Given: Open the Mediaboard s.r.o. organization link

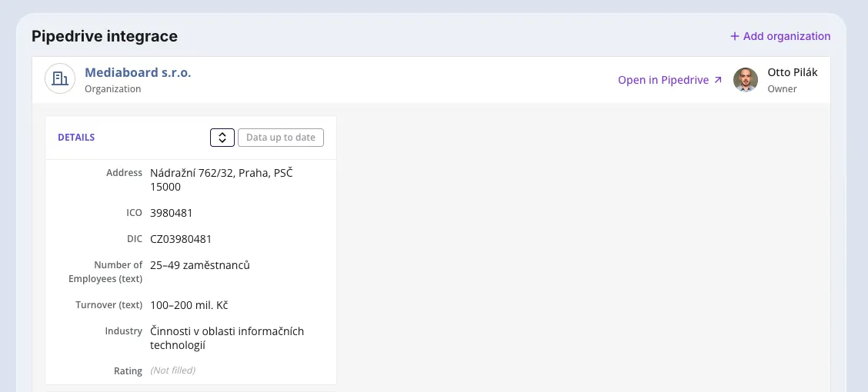Looking at the screenshot, I should click(x=138, y=72).
